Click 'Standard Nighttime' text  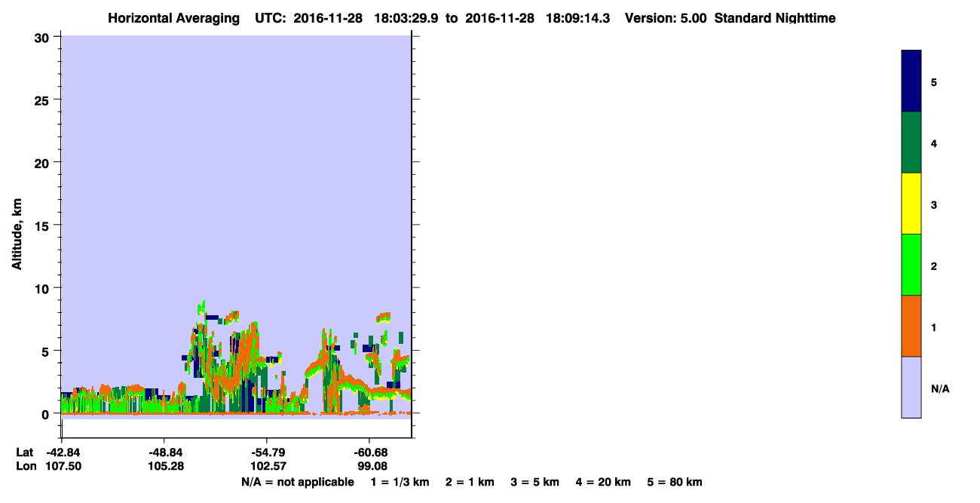pos(776,18)
